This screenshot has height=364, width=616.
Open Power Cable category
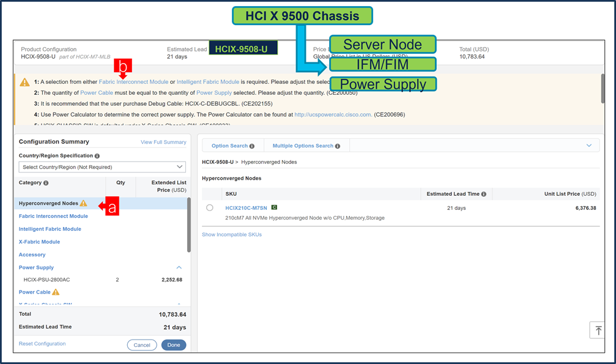[35, 292]
